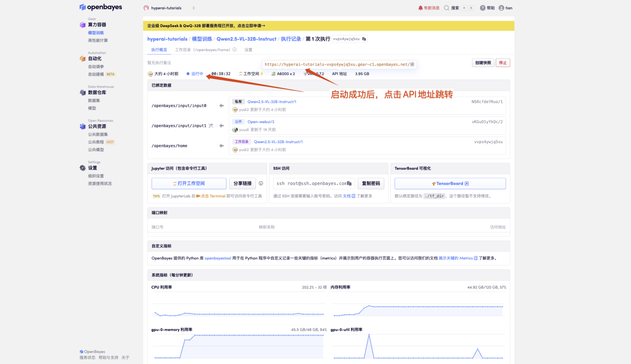631x364 pixels.
Task: Click the 自动化 sidebar icon
Action: click(83, 58)
